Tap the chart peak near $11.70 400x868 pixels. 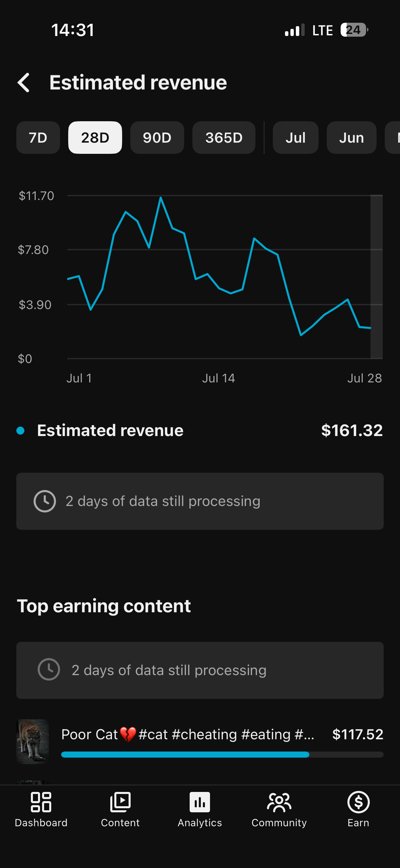[x=160, y=197]
